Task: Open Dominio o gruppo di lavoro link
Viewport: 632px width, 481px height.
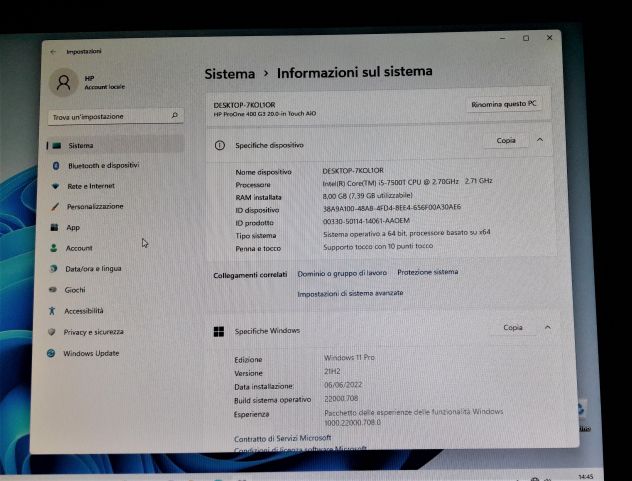Action: [x=342, y=273]
